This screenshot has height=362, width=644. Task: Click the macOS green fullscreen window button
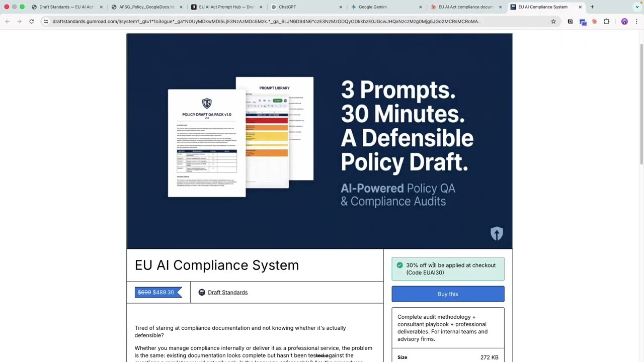point(22,7)
